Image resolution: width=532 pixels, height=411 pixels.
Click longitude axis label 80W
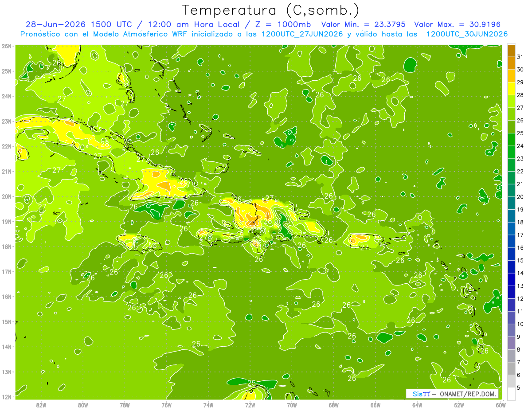(x=83, y=405)
